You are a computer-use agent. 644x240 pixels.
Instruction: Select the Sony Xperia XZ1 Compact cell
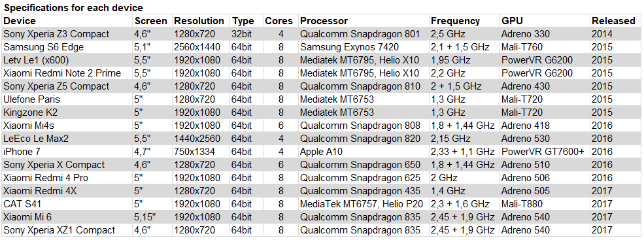click(67, 230)
